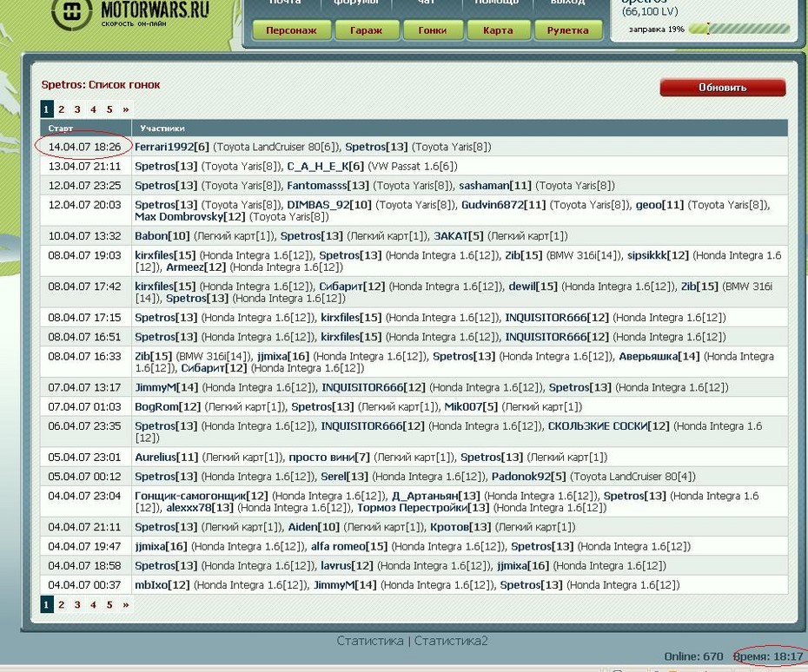Open DIMBAS_92[10] player profile

click(329, 205)
